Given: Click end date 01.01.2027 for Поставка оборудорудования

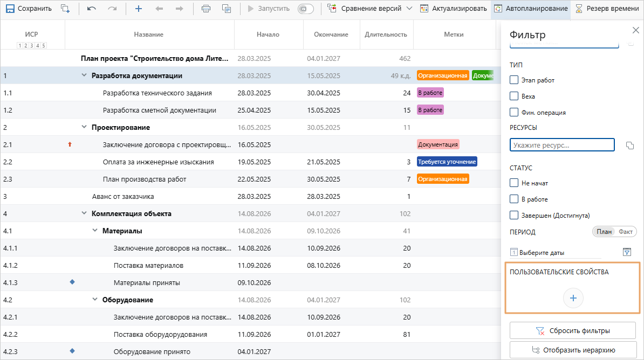Looking at the screenshot, I should tap(324, 334).
